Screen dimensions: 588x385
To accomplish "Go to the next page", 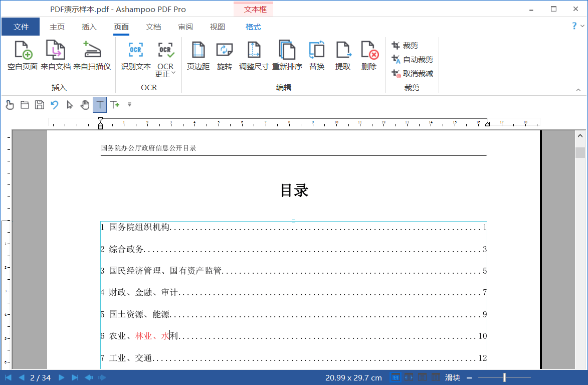I will tap(62, 377).
